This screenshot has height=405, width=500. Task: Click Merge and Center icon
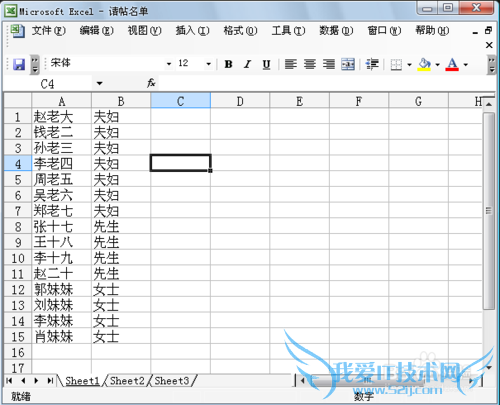click(x=348, y=64)
